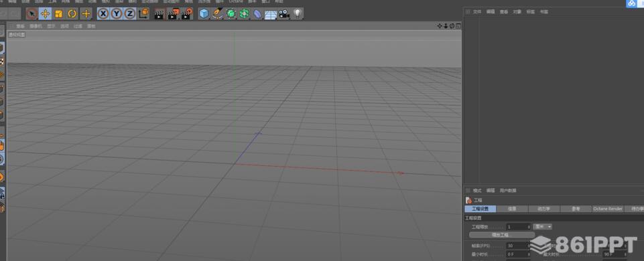
Task: Open project scale units dropdown
Action: 543,226
